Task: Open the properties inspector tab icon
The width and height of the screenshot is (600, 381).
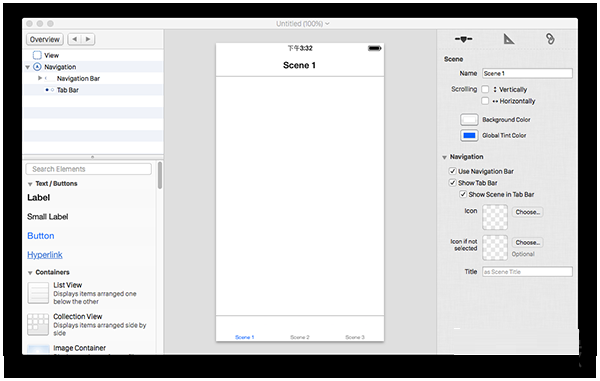Action: click(x=463, y=39)
